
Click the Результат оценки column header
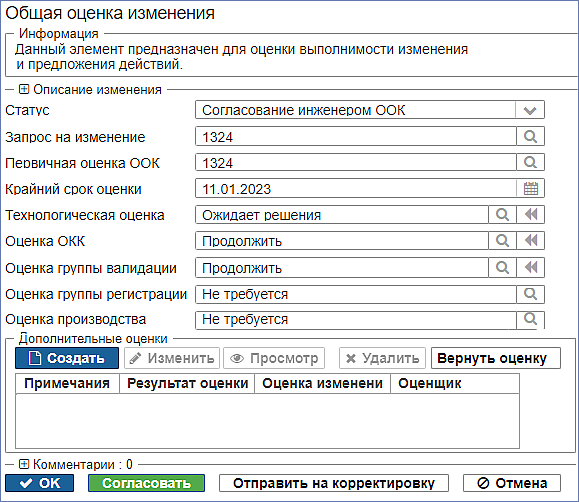click(187, 383)
